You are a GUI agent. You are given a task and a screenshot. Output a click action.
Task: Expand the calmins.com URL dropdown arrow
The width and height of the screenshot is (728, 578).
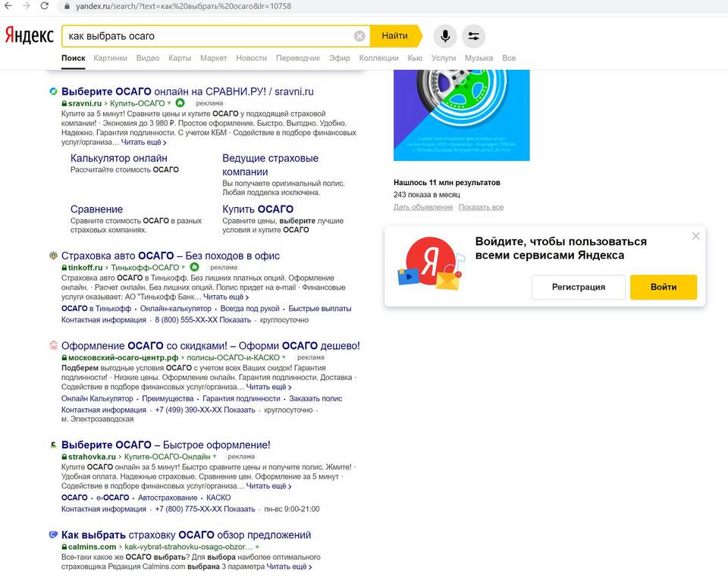(257, 547)
